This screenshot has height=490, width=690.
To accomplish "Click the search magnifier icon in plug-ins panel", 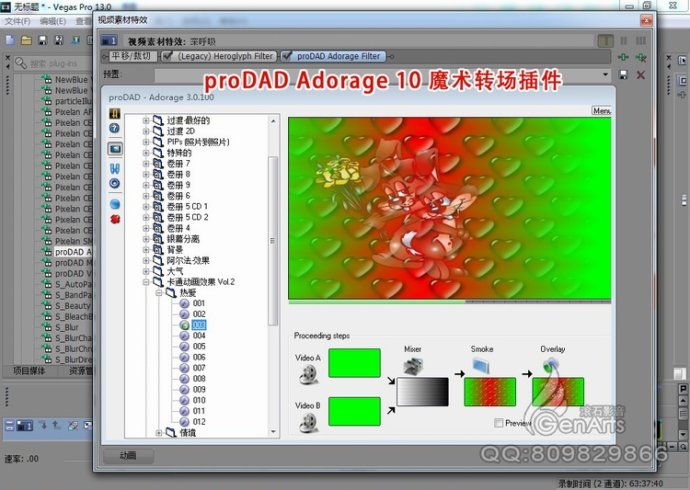I will pos(21,63).
